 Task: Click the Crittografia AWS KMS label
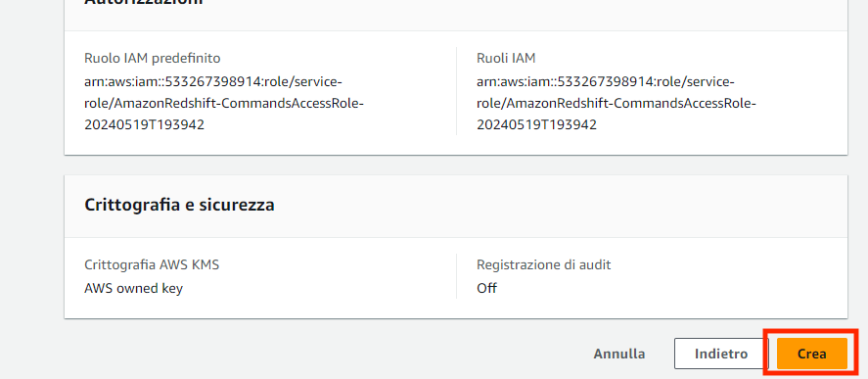(152, 264)
